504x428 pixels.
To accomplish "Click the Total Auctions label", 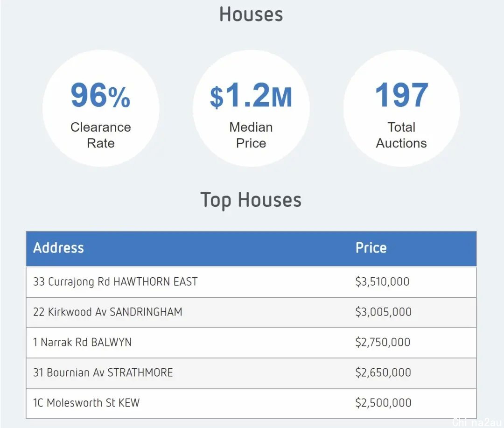I will tap(401, 135).
